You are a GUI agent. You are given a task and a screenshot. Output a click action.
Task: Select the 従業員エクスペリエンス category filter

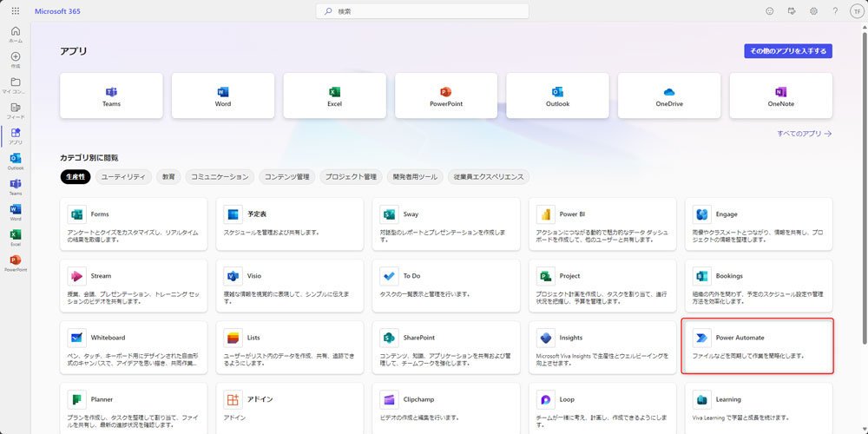489,176
